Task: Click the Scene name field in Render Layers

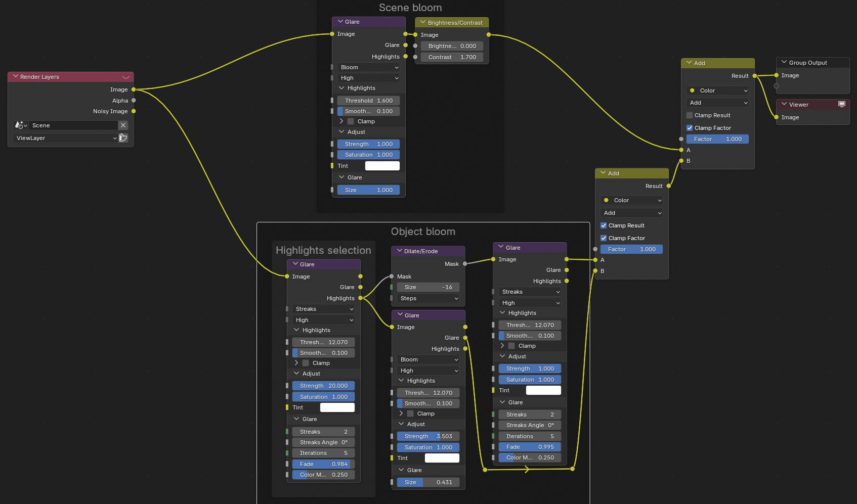Action: 73,125
